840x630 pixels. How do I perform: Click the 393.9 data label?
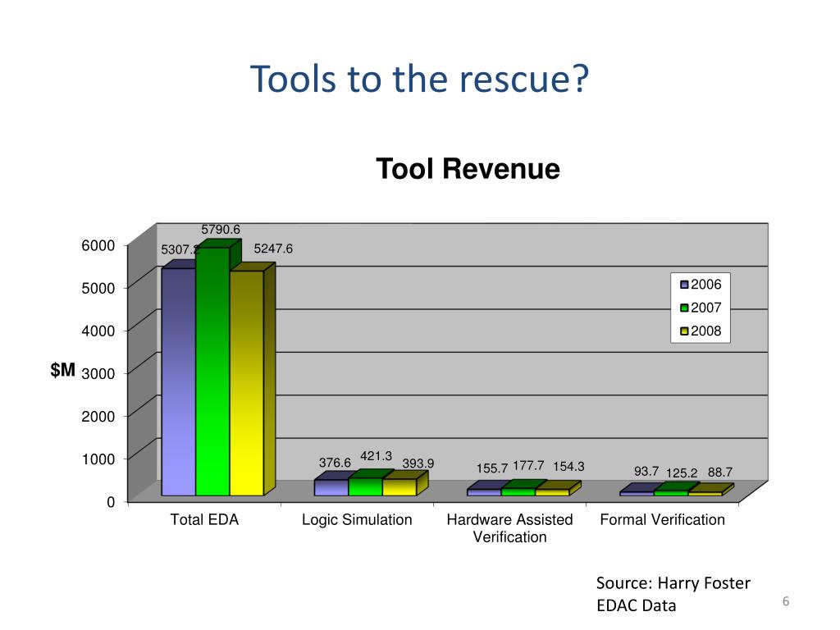click(418, 463)
